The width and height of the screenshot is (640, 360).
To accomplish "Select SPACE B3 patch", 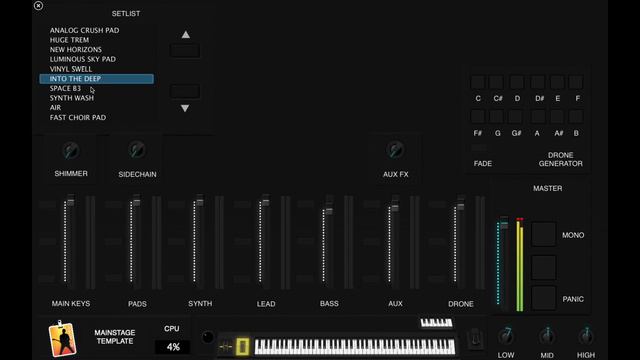I will pos(96,88).
